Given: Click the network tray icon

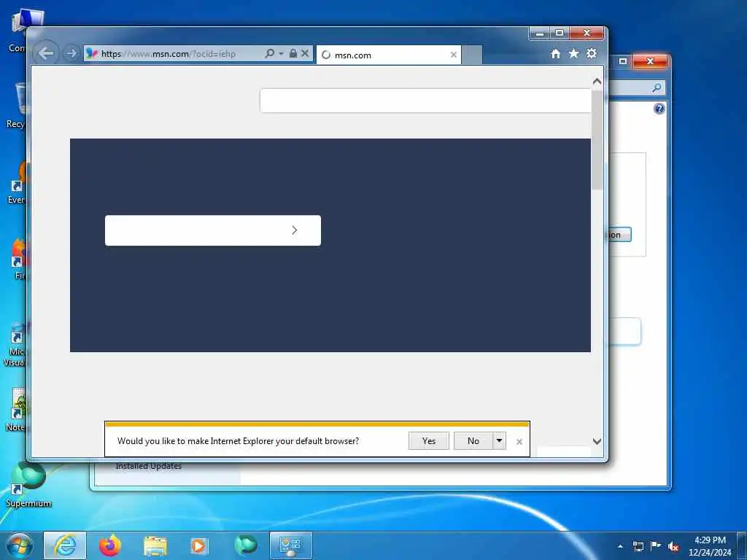Looking at the screenshot, I should coord(638,546).
